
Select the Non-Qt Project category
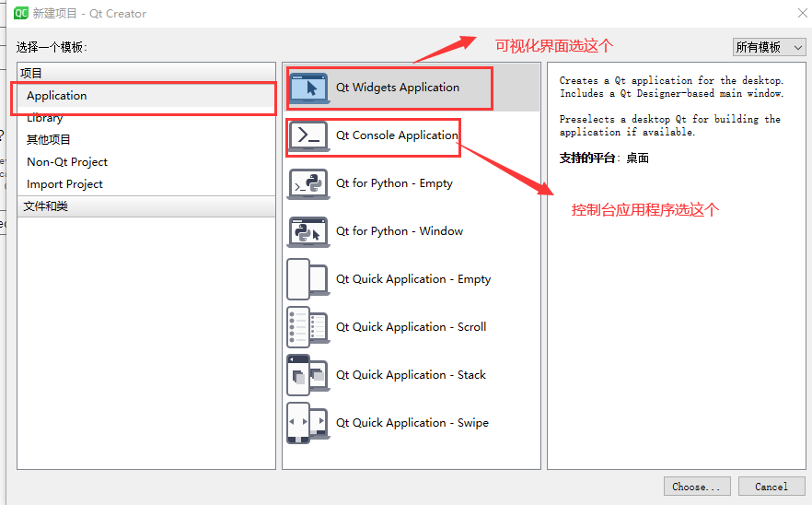coord(146,162)
